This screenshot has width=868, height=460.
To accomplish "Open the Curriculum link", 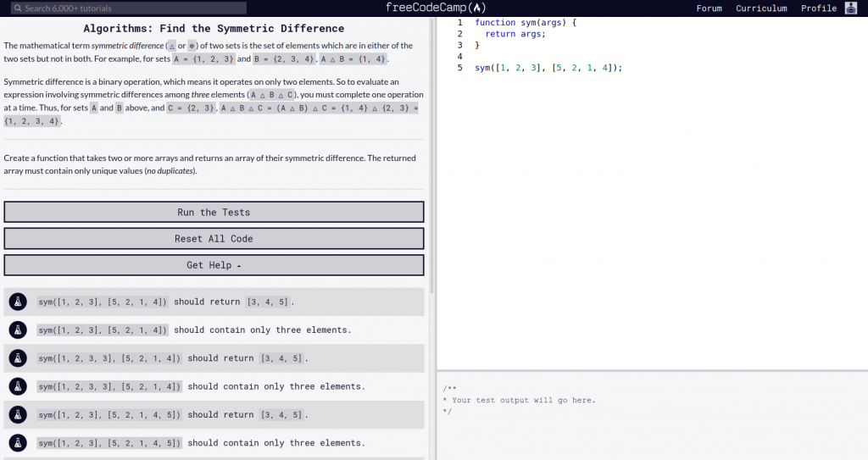I will pyautogui.click(x=761, y=8).
